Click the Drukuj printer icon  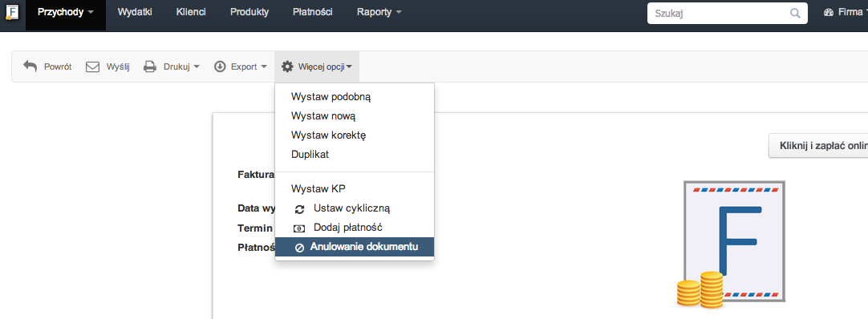click(x=150, y=67)
